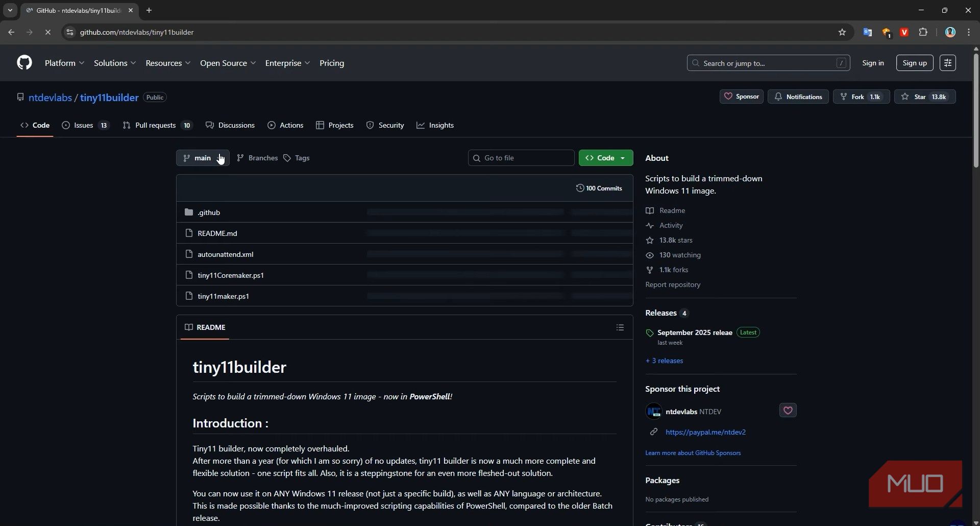Open the Chrome profile avatar icon

[x=950, y=32]
